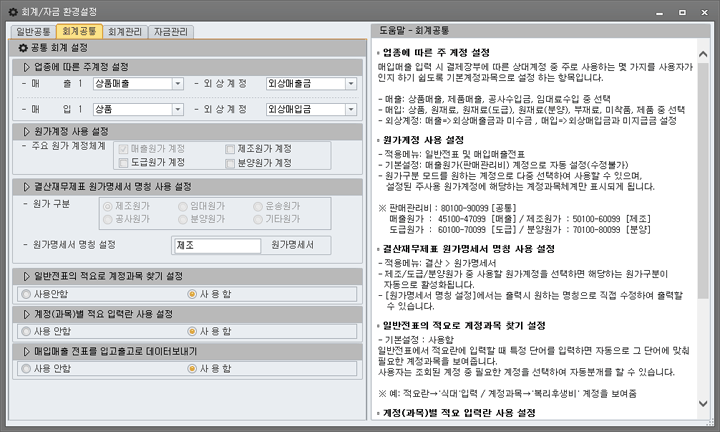Close the 회계/자금 환경설정 window
This screenshot has height=432, width=720.
tap(705, 12)
